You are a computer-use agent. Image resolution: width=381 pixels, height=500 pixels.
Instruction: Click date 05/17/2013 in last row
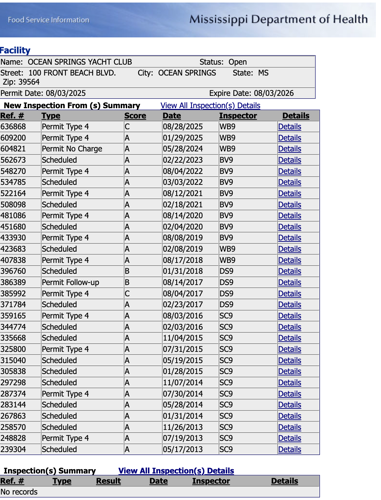coord(183,449)
